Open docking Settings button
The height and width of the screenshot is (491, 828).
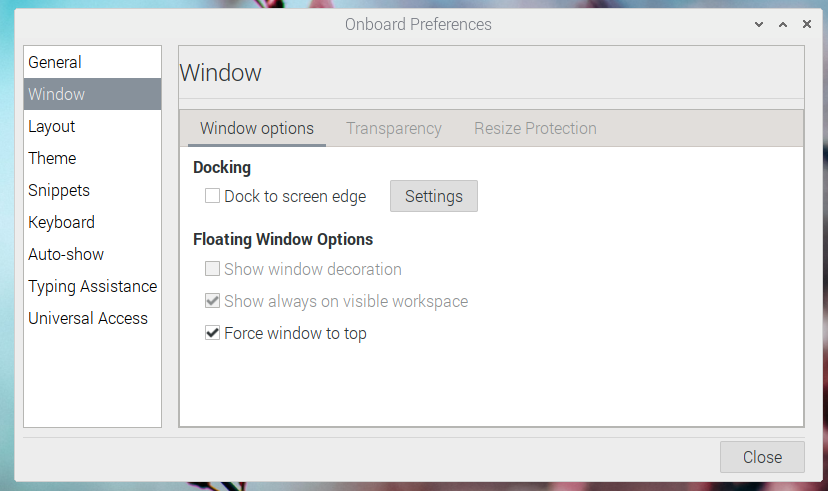[x=434, y=196]
